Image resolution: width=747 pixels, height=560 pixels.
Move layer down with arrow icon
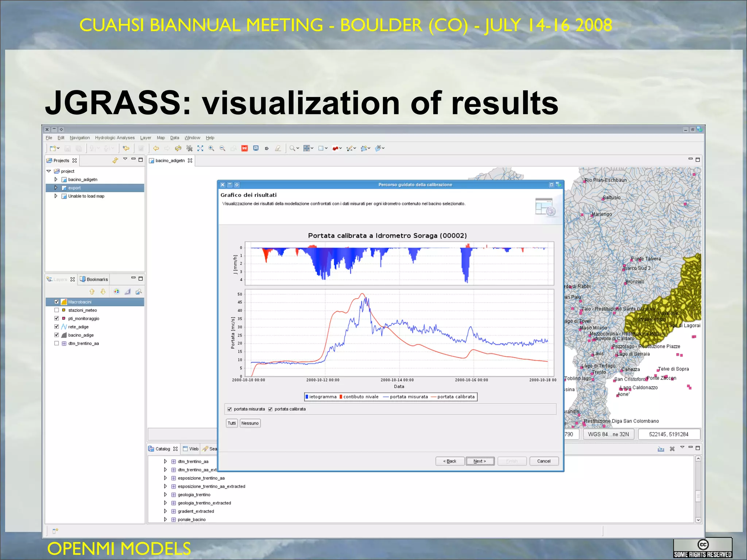click(103, 292)
